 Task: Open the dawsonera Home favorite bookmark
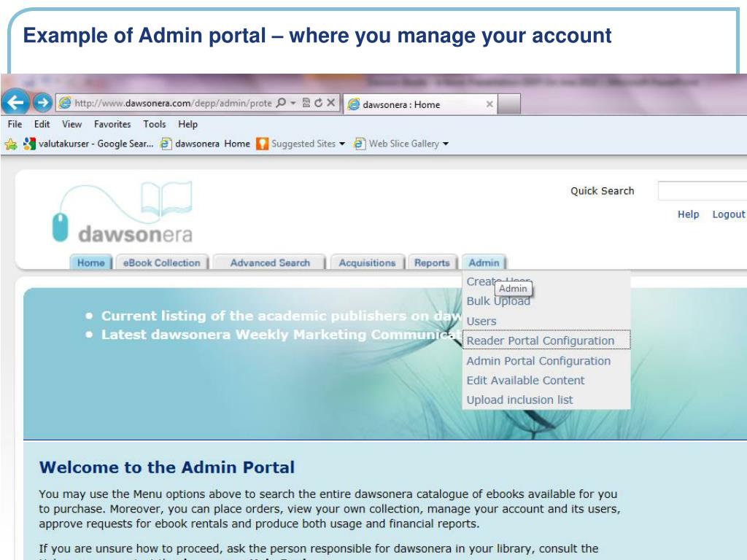pos(205,144)
